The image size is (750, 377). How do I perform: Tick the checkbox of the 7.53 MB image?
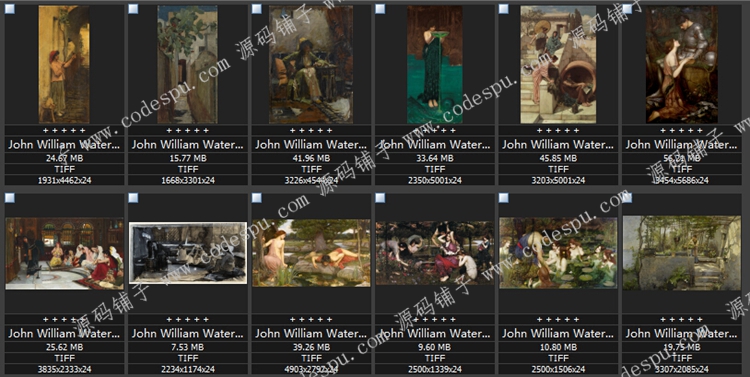point(133,198)
